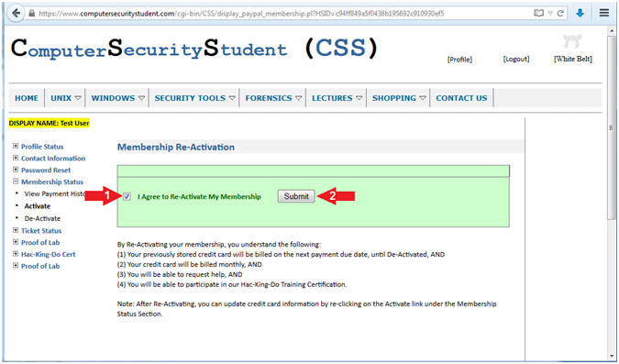Open the WINDOWS menu
This screenshot has width=619, height=364.
coord(114,98)
